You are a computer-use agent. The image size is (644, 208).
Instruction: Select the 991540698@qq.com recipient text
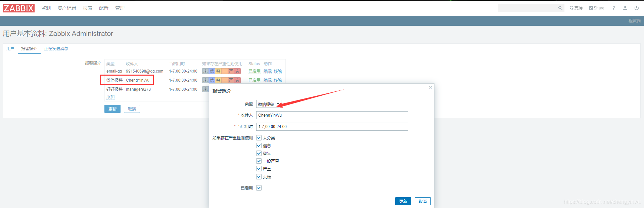pyautogui.click(x=145, y=71)
